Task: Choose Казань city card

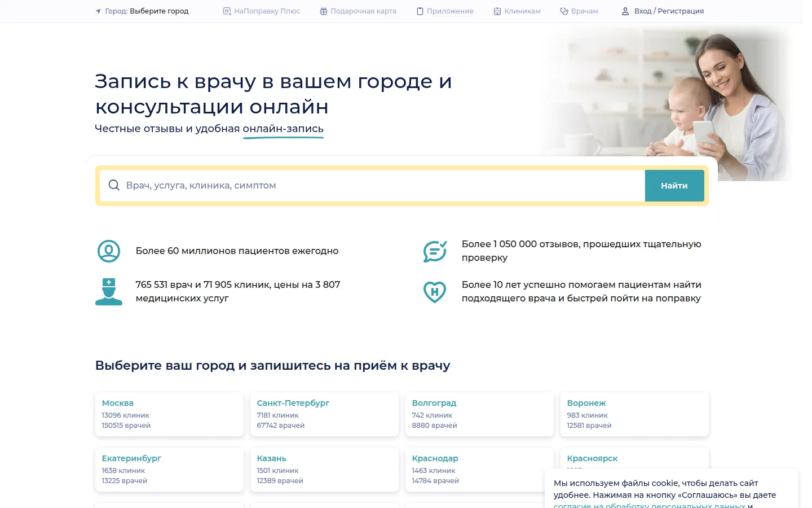Action: (324, 470)
